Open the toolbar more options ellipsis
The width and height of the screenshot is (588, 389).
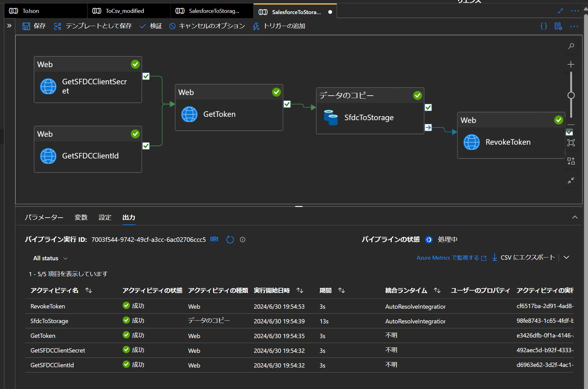(x=574, y=26)
